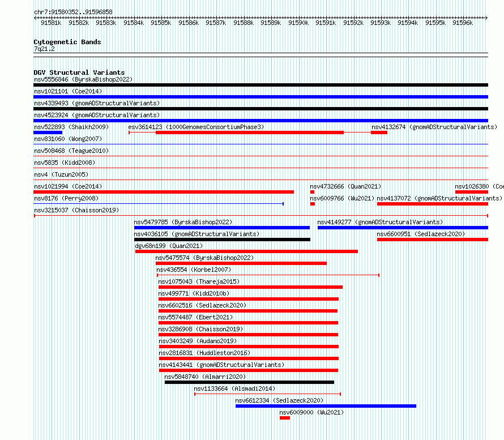Select variant nsv4 (Tuzun2005)
Viewport: 504px width, 440px height.
click(61, 174)
